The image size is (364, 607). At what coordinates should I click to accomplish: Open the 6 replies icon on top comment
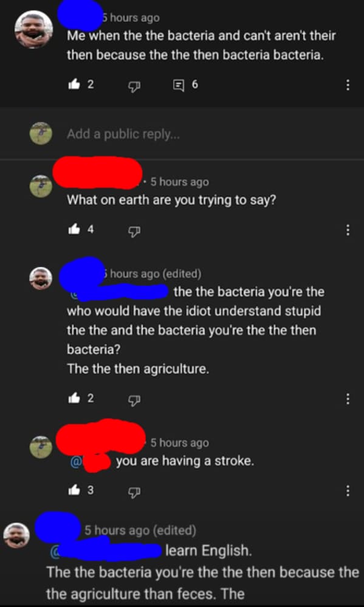pos(178,85)
